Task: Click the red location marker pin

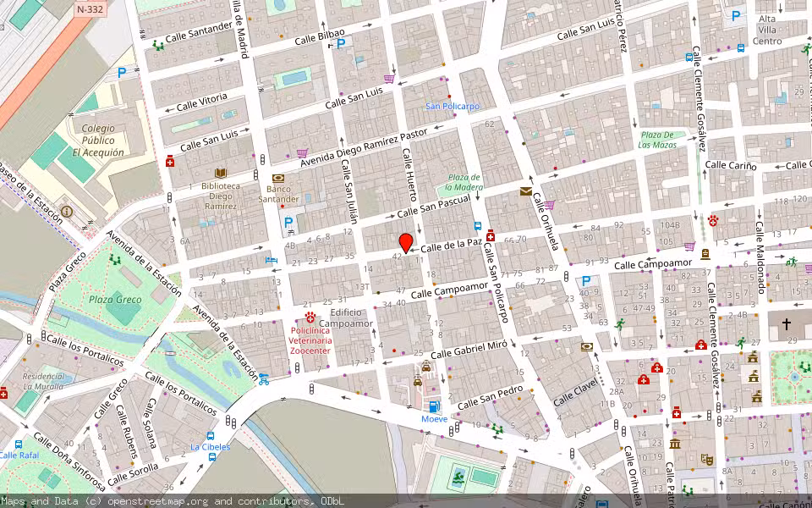Action: [406, 243]
